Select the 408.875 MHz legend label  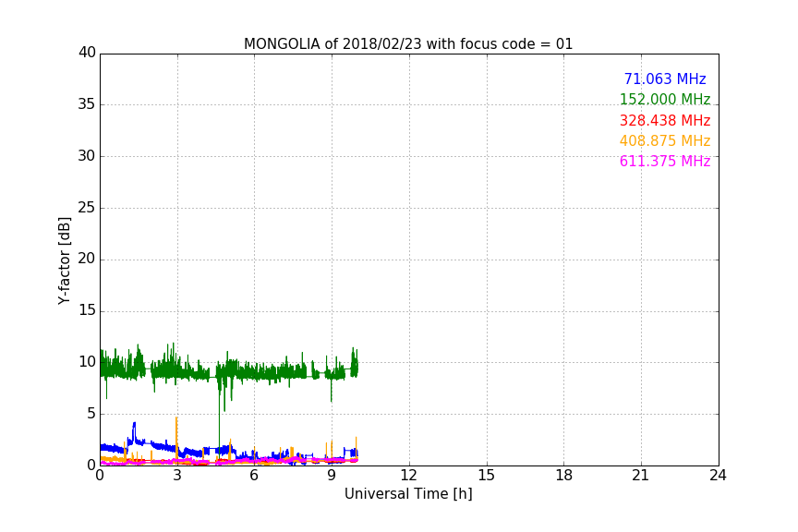point(665,140)
